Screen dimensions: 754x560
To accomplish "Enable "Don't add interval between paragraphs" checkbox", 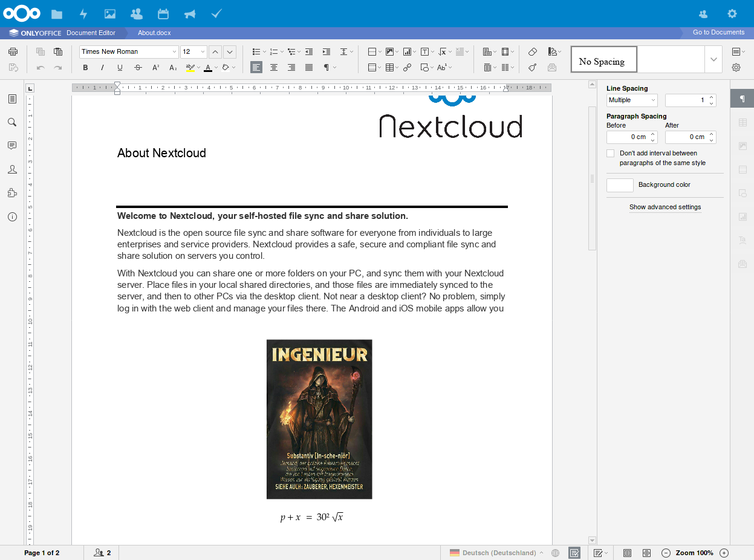I will click(x=611, y=154).
